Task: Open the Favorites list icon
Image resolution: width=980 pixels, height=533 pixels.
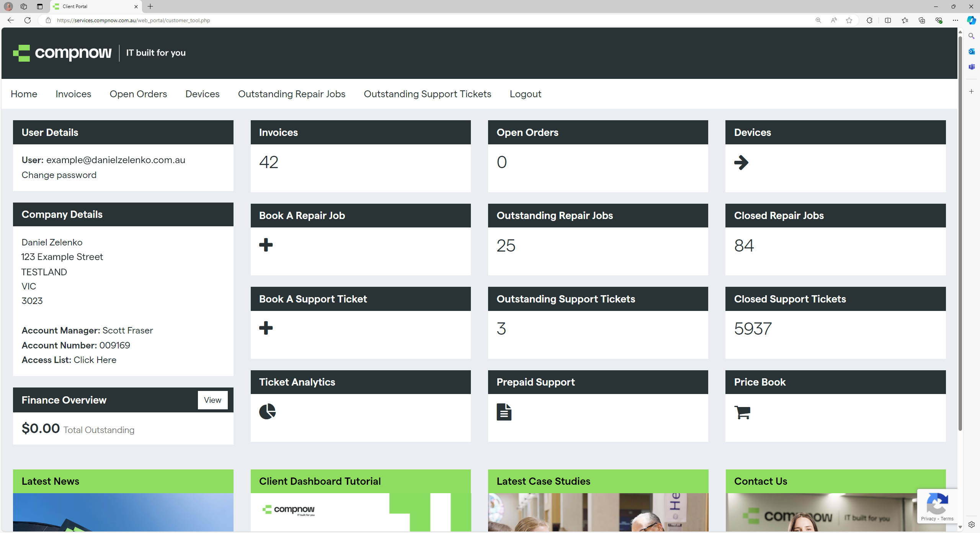Action: point(905,20)
